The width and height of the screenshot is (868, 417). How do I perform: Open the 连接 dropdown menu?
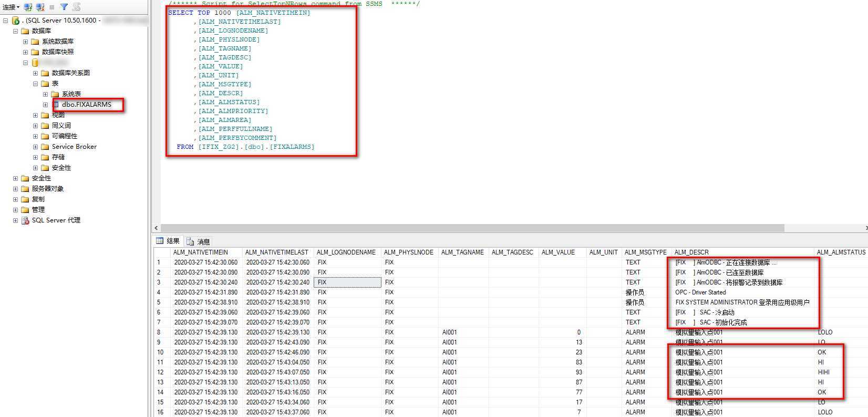[x=11, y=7]
